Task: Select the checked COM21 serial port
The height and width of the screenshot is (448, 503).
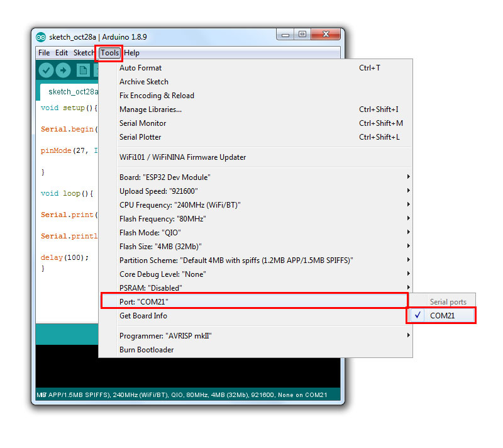Action: click(x=441, y=315)
